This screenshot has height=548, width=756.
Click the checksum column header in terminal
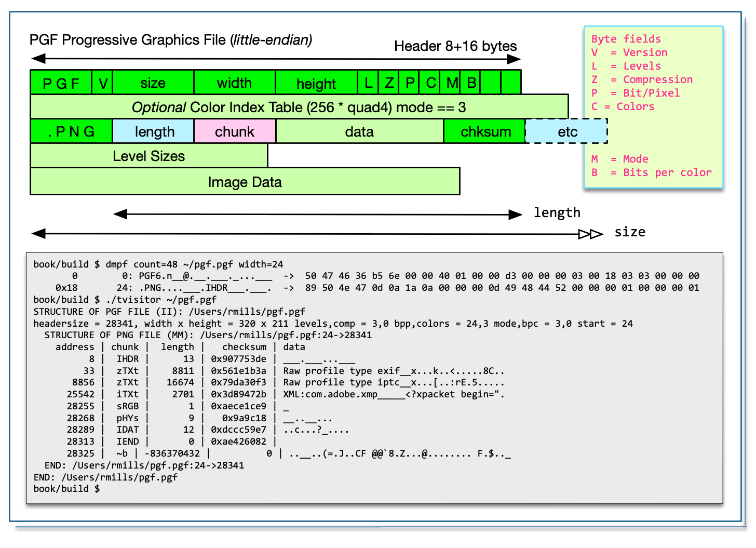pos(244,347)
